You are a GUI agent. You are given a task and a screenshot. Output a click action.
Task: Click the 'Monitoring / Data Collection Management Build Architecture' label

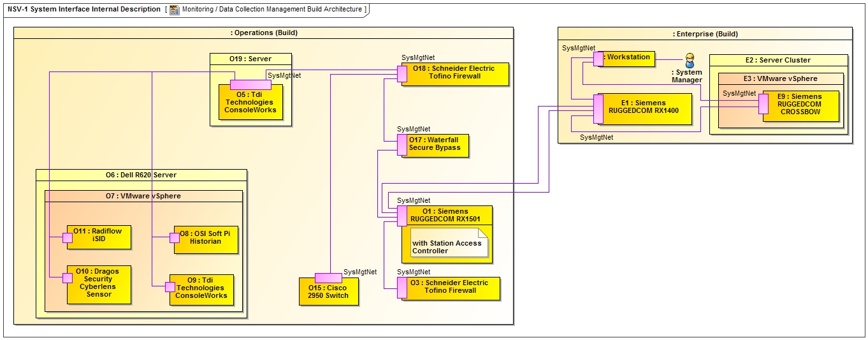click(273, 10)
